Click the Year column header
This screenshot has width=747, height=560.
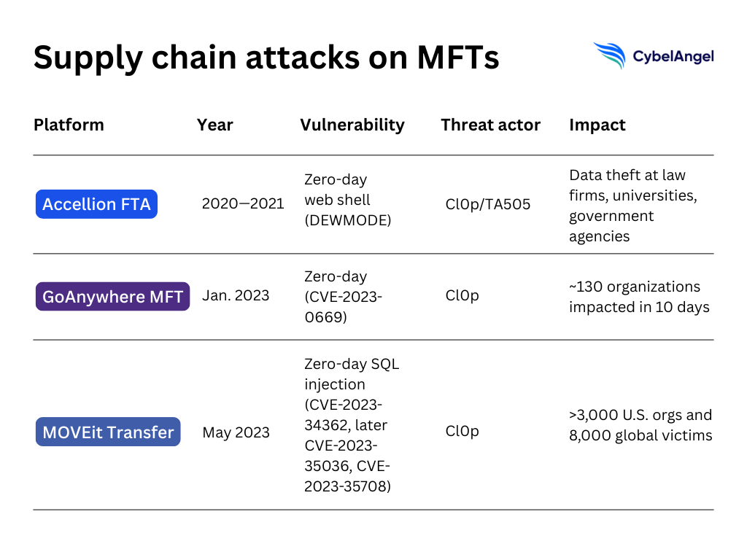(x=214, y=125)
